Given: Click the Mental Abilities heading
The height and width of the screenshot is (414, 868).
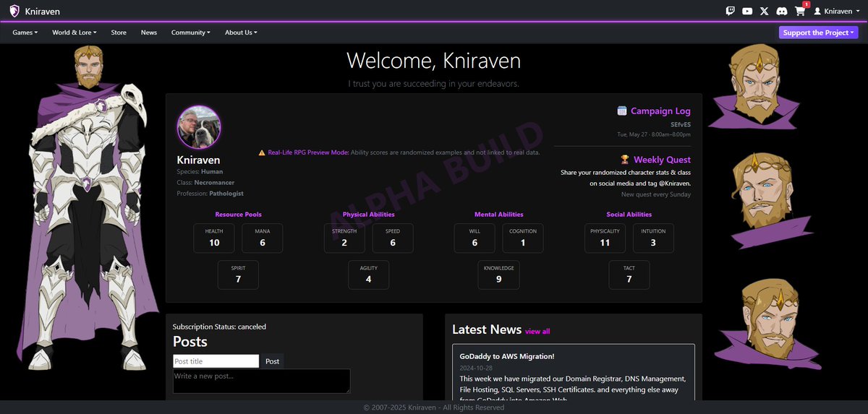Looking at the screenshot, I should click(x=499, y=215).
